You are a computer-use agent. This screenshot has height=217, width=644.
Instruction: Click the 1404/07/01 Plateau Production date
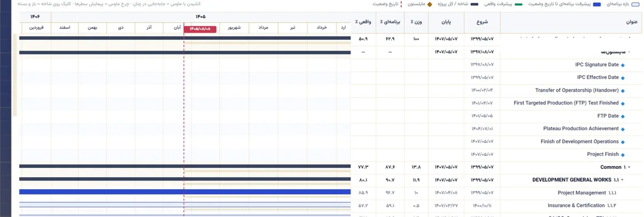pos(482,129)
